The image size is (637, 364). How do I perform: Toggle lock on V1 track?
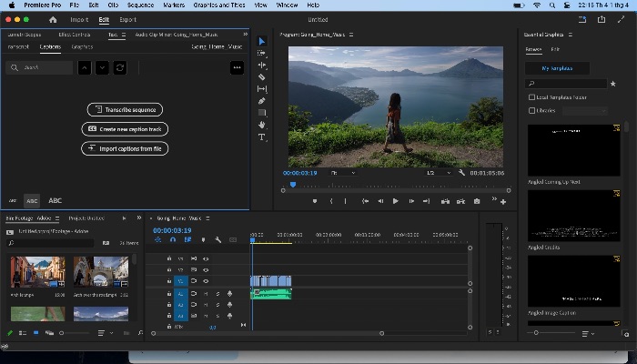(x=169, y=280)
